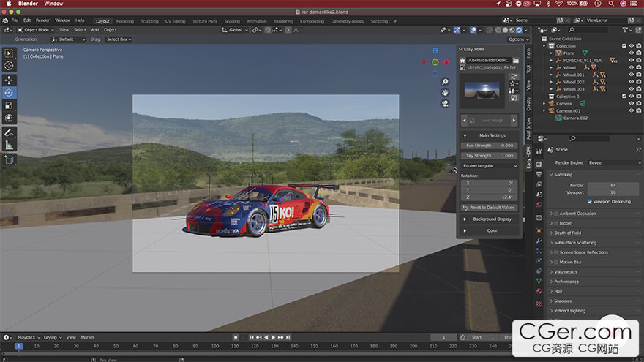Screen dimensions: 644x362
Task: Open the Easy HDRI favorites star menu
Action: pyautogui.click(x=514, y=83)
